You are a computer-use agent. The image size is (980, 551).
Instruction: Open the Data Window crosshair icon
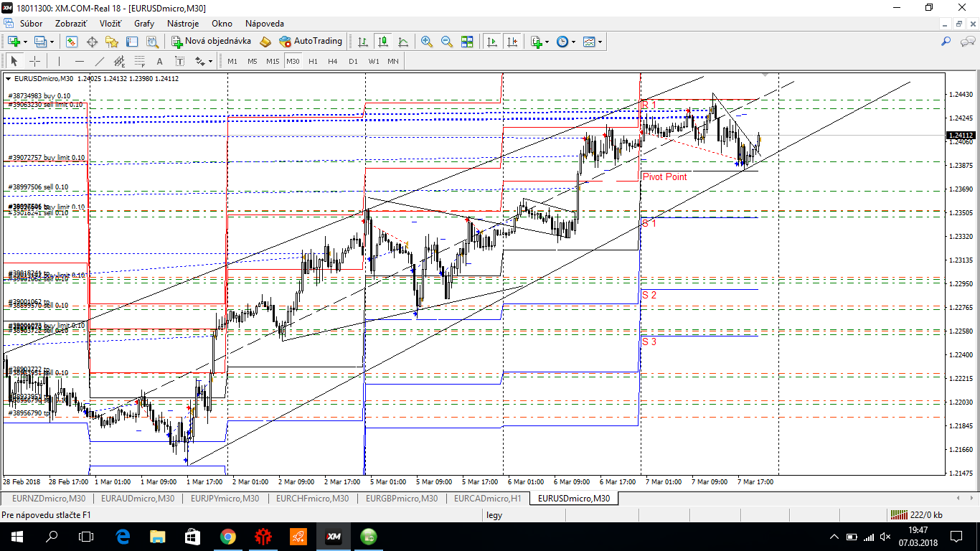pos(93,42)
